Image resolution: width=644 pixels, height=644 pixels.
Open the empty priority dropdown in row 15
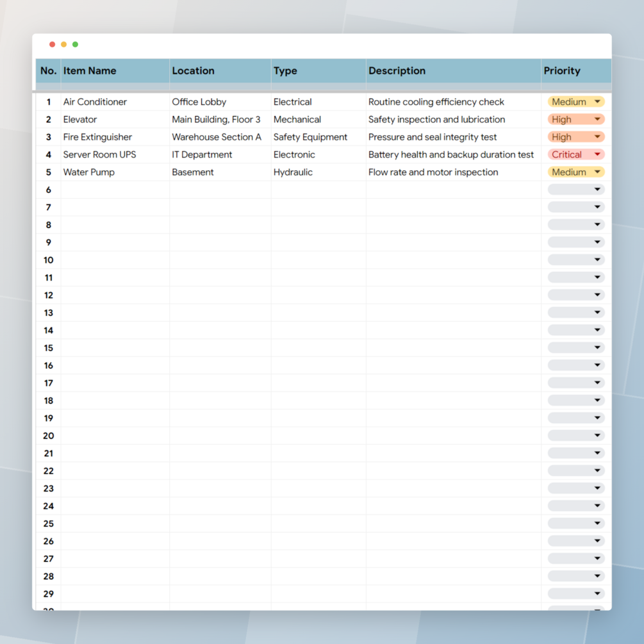click(x=576, y=348)
